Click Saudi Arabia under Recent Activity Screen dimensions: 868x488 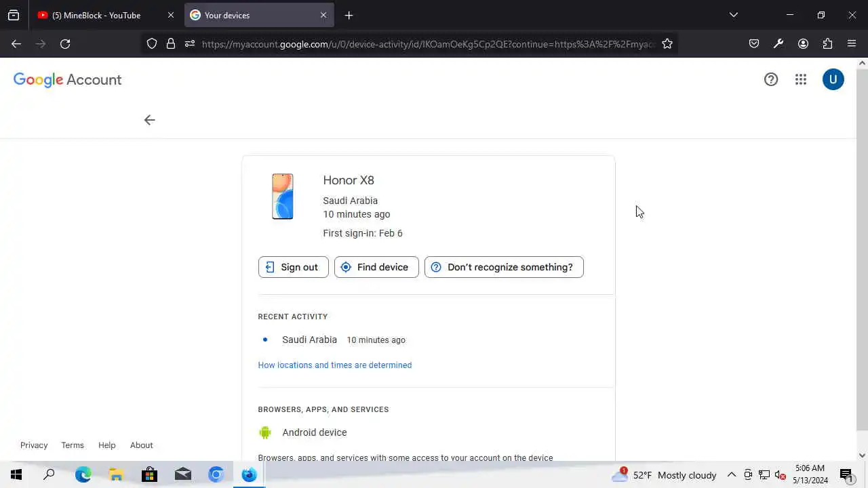pyautogui.click(x=309, y=340)
